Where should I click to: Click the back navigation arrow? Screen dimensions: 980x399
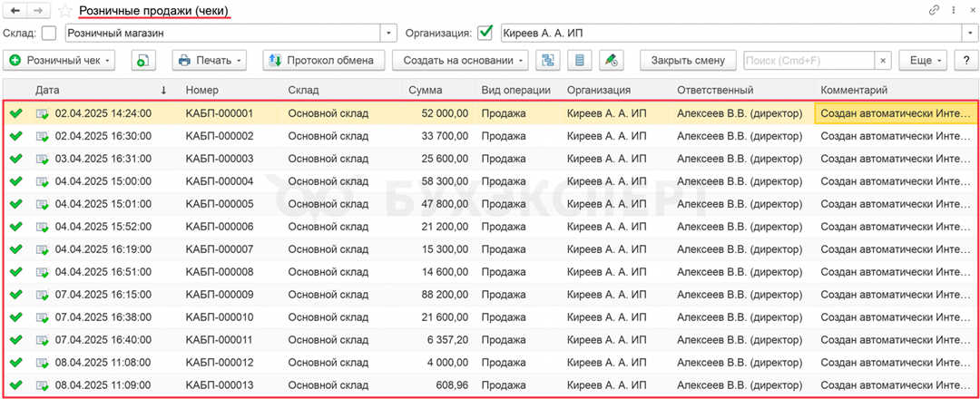click(x=15, y=10)
